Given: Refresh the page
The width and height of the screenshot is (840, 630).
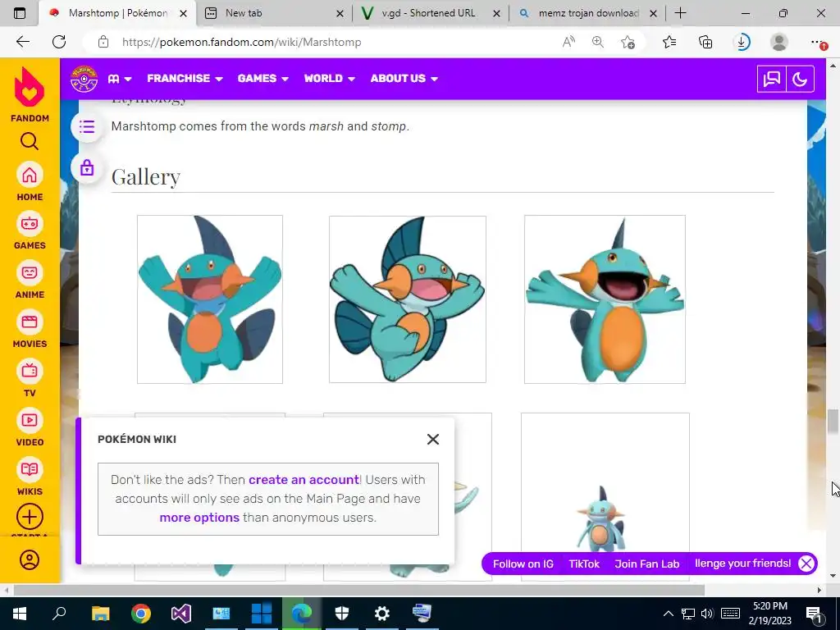Looking at the screenshot, I should pos(59,42).
